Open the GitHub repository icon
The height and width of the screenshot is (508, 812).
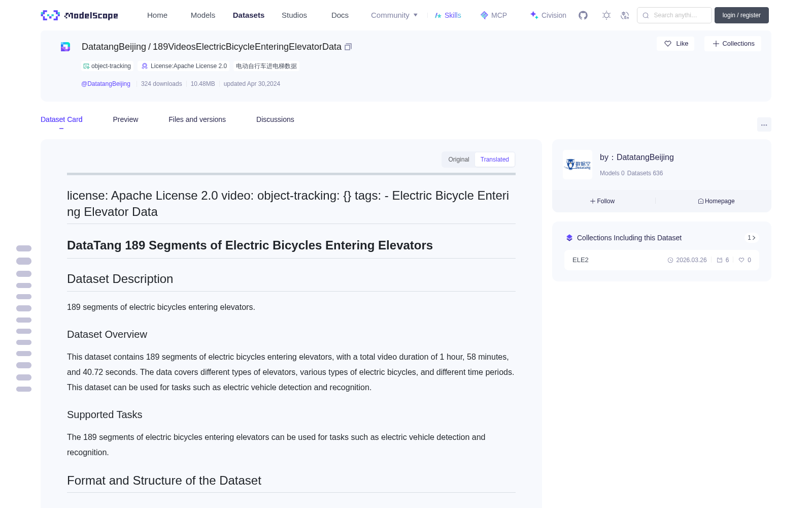(583, 15)
